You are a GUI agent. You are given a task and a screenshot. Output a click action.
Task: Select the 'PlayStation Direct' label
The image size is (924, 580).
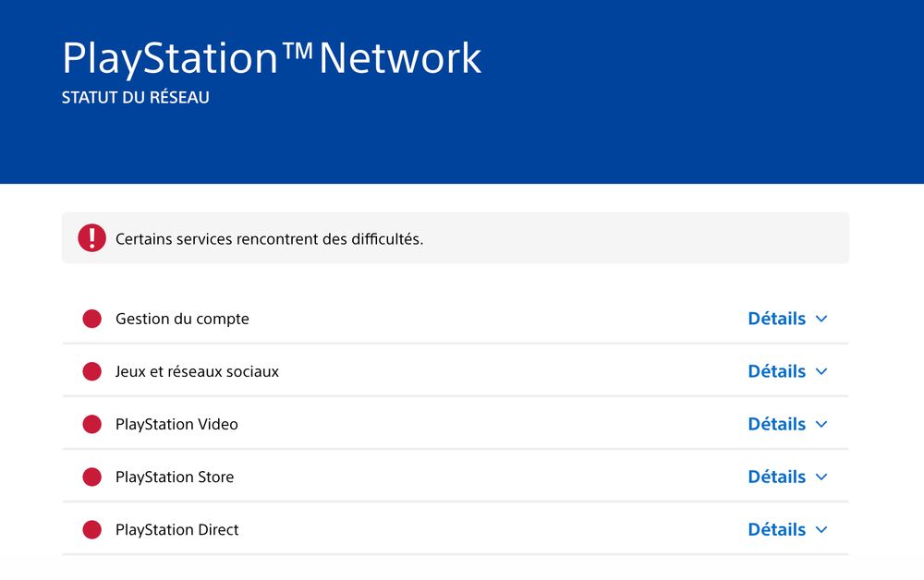click(176, 530)
